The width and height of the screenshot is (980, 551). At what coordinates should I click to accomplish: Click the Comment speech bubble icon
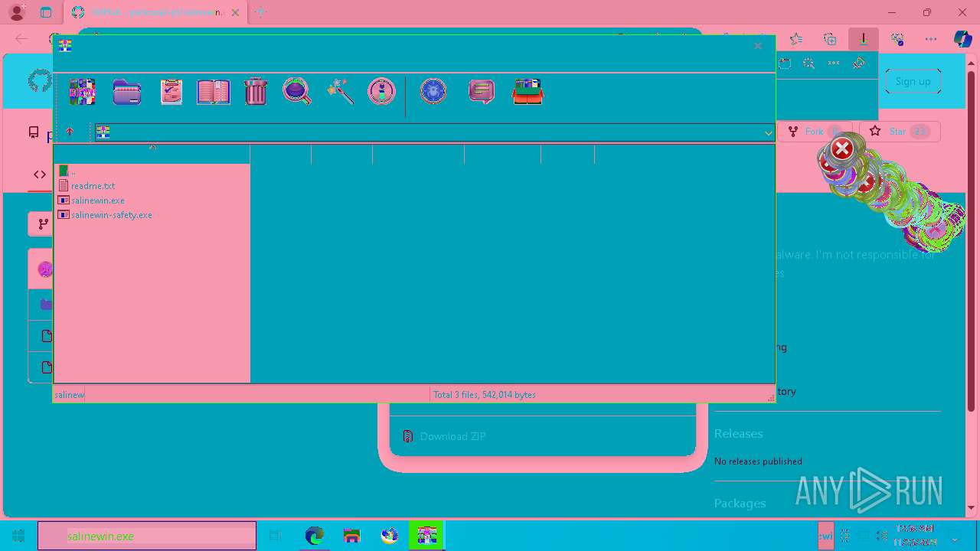tap(481, 92)
